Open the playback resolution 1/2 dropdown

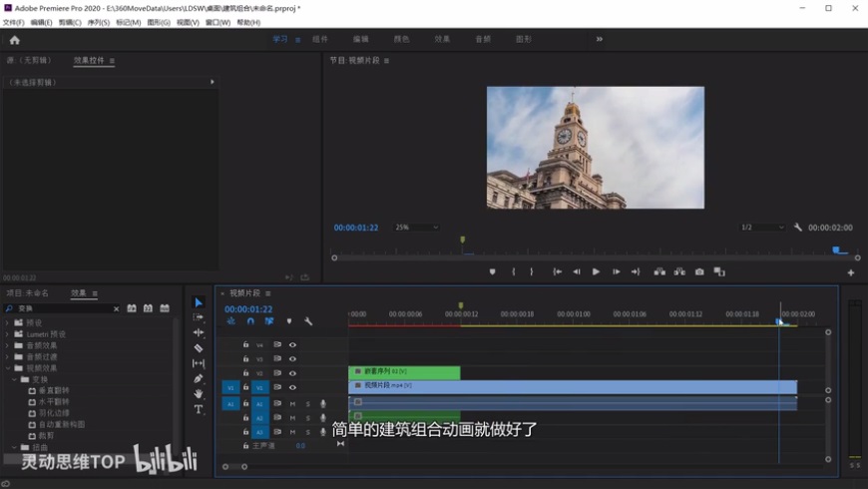762,228
